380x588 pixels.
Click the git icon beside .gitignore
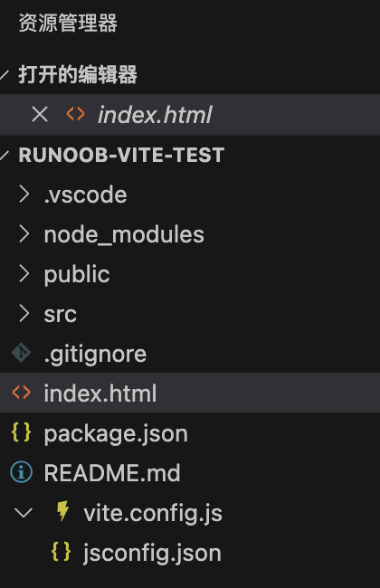coord(21,353)
